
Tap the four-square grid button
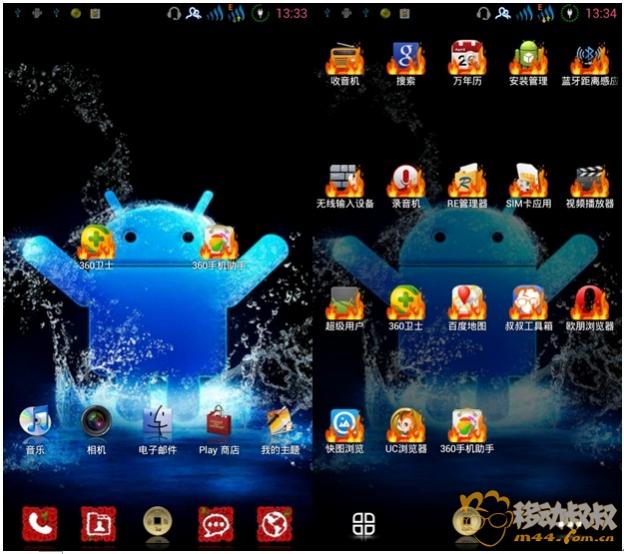point(364,523)
